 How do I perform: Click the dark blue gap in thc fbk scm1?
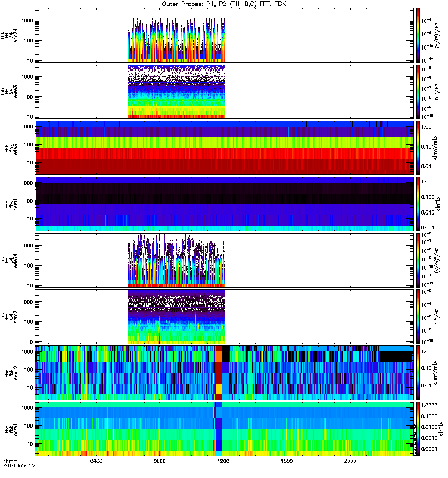[219, 429]
